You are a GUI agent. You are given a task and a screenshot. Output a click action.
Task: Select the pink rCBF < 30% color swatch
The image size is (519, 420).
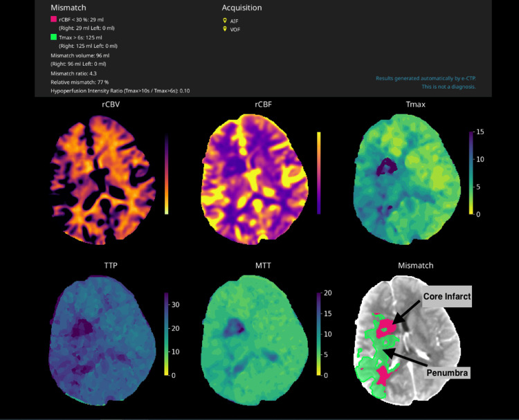[x=53, y=19]
